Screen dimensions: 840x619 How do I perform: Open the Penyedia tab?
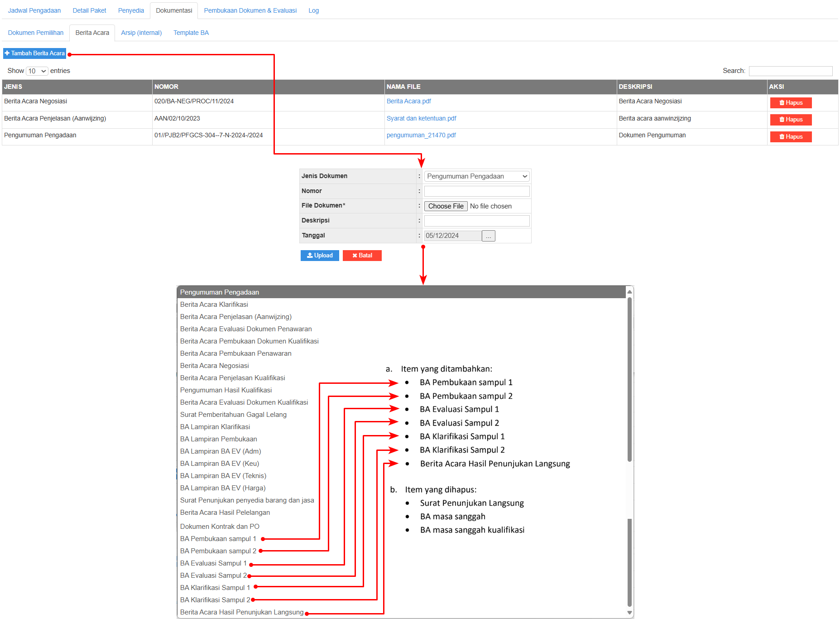click(131, 10)
